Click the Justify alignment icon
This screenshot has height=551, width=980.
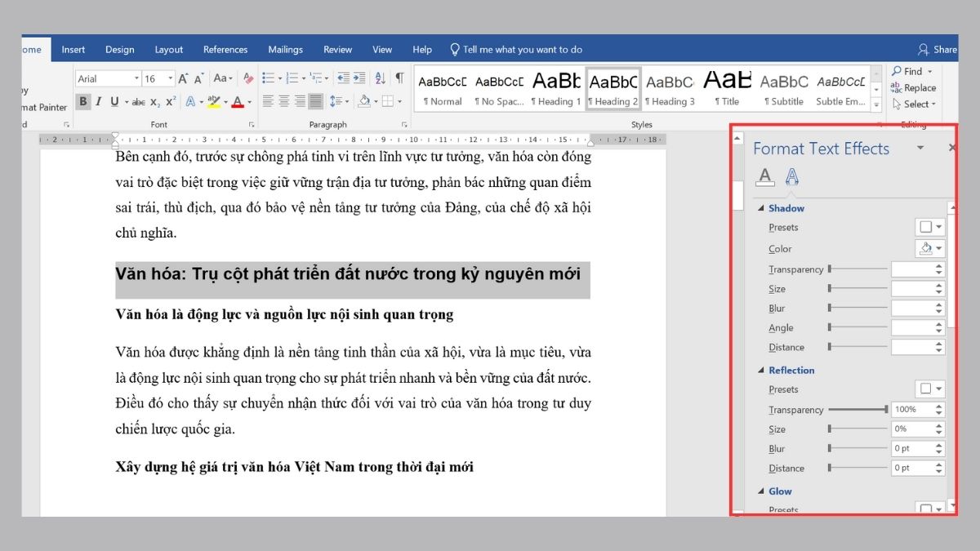click(x=316, y=102)
